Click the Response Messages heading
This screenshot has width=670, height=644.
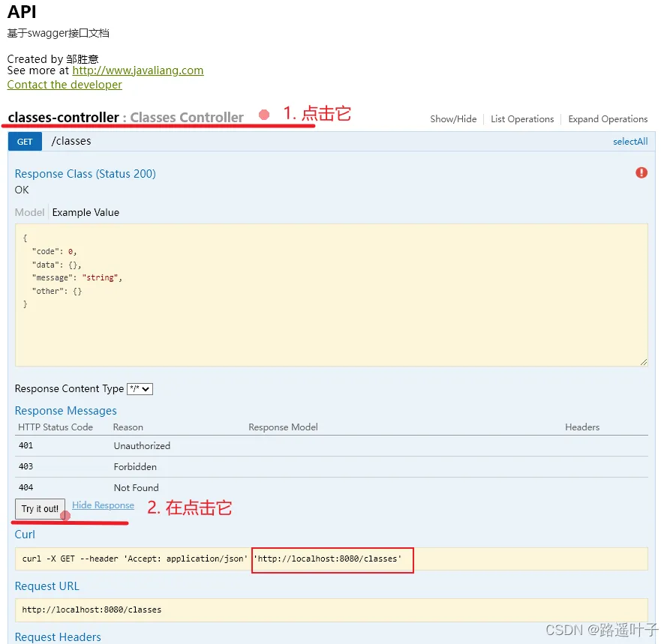point(65,411)
